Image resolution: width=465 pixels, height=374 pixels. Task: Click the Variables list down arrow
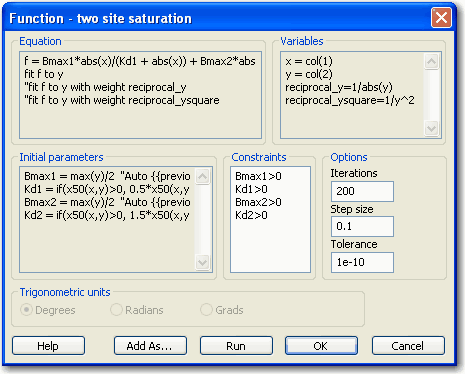(x=432, y=128)
